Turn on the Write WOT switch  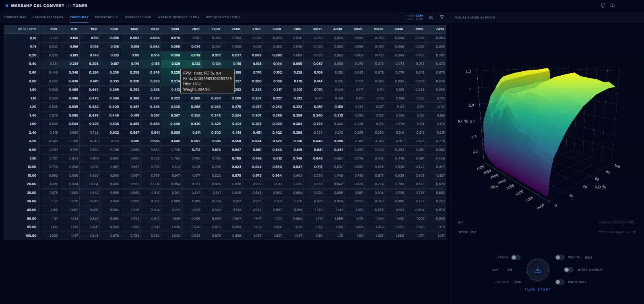[x=560, y=282]
